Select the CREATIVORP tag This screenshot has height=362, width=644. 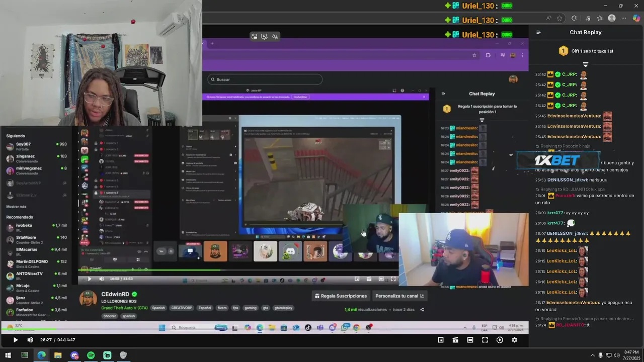182,308
